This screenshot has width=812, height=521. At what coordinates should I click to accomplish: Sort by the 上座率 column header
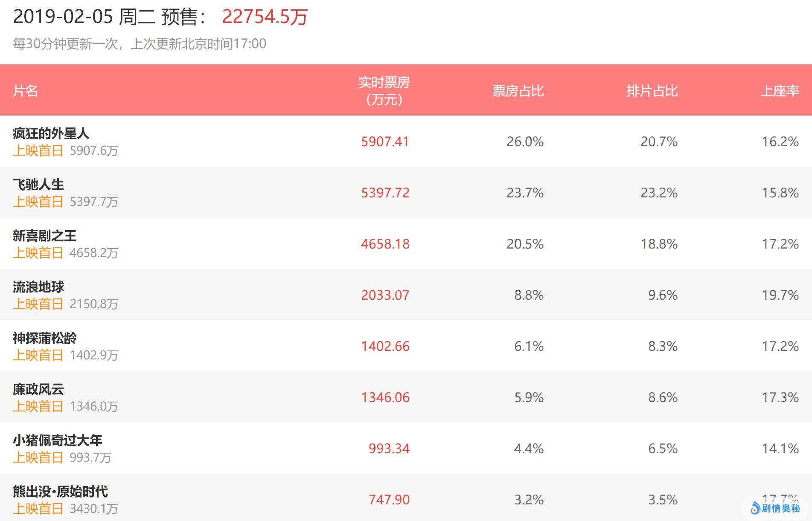pyautogui.click(x=780, y=91)
